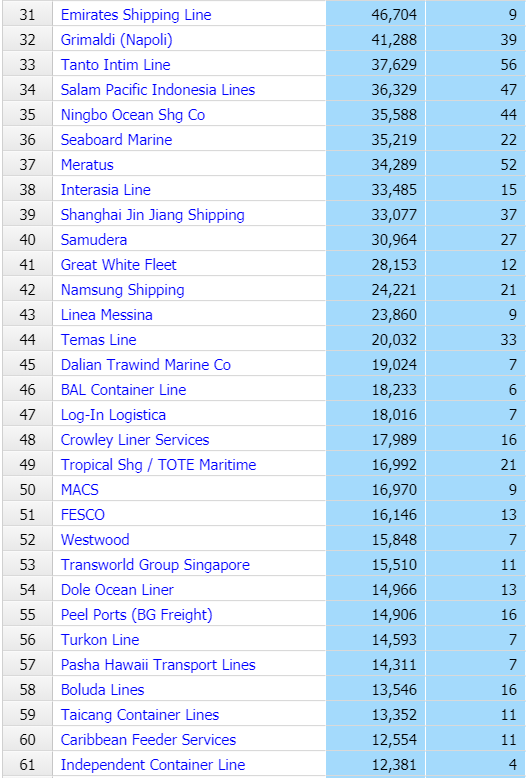Click the 37,629 capacity cell
The width and height of the screenshot is (526, 778).
tap(376, 65)
